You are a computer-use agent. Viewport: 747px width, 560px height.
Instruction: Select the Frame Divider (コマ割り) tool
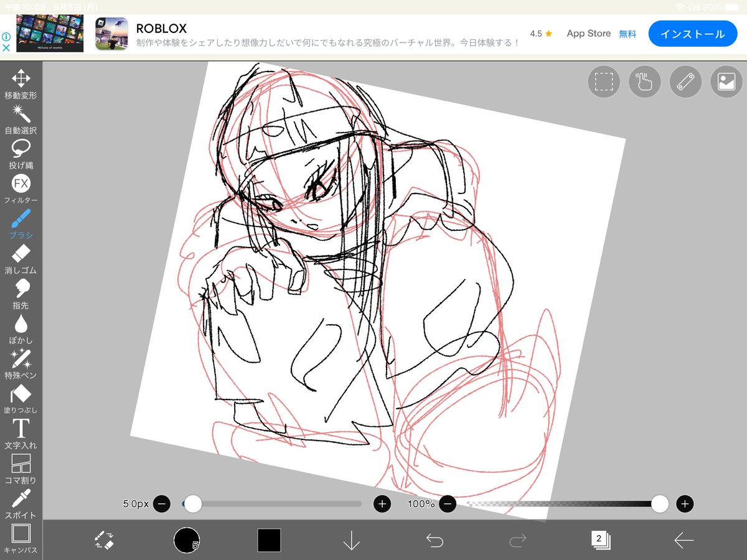point(21,469)
